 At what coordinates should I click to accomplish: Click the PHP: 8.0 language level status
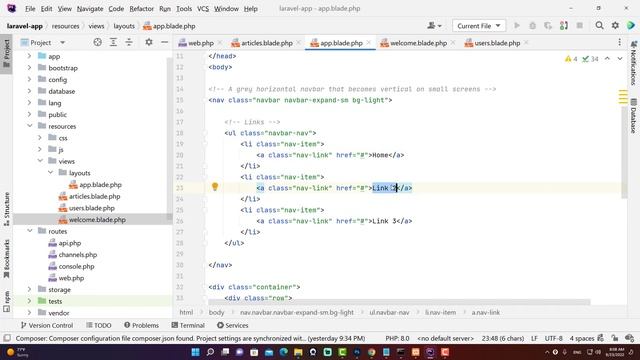point(397,338)
